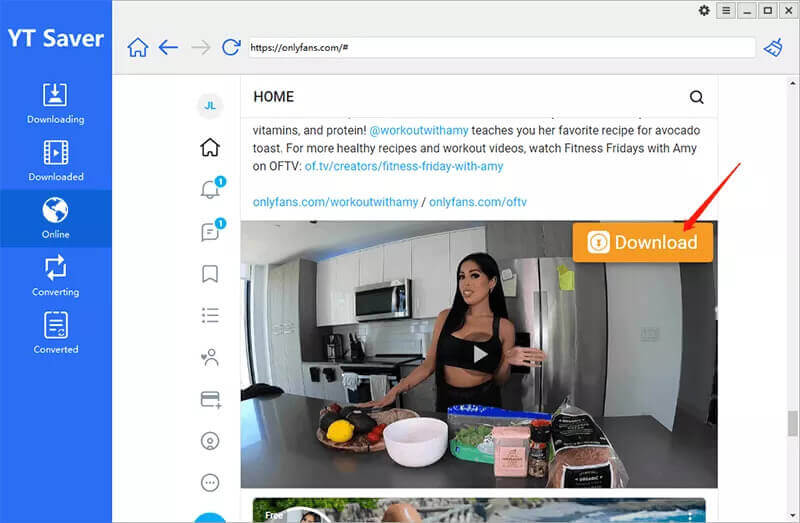Open the settings gear icon

(x=704, y=10)
